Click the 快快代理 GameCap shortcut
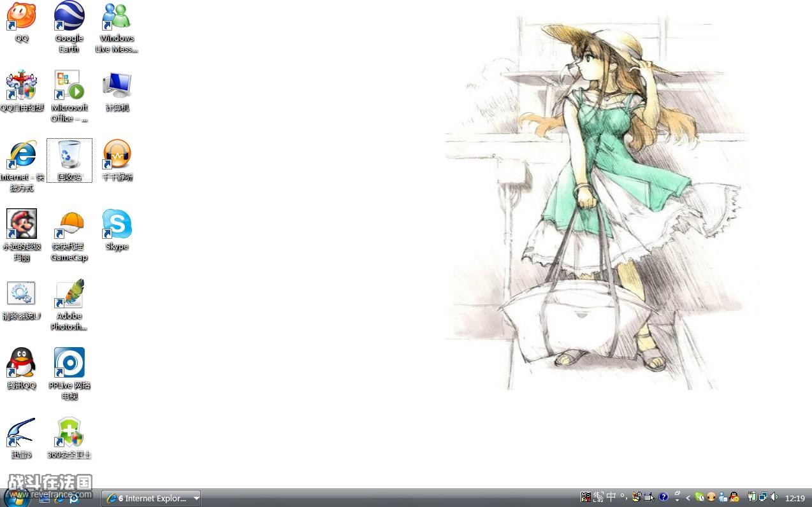Image resolution: width=812 pixels, height=507 pixels. click(x=69, y=235)
